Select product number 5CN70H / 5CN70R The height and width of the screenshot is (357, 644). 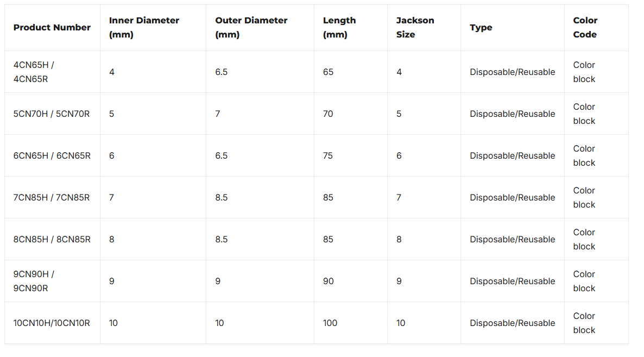52,114
